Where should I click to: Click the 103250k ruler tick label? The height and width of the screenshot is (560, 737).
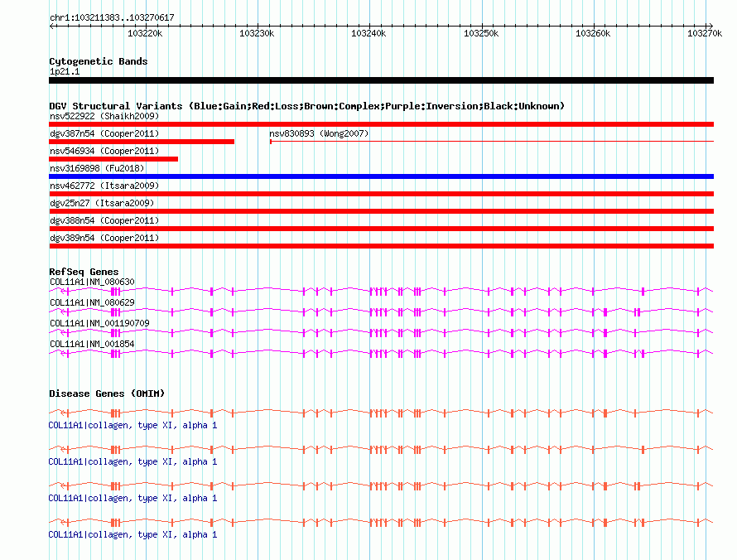(x=481, y=33)
